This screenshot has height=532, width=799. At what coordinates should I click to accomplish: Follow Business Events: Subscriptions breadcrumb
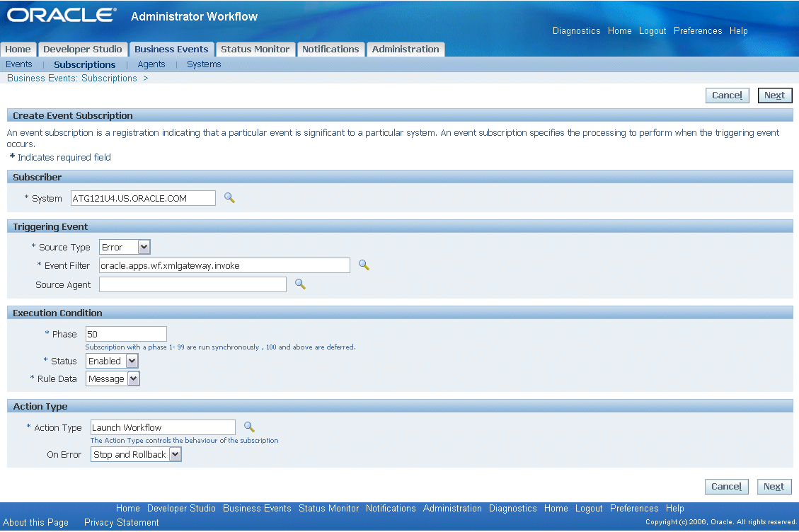point(72,78)
